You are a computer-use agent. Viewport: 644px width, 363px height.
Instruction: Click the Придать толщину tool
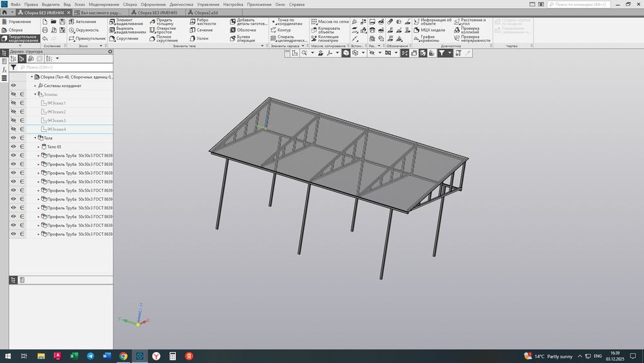pyautogui.click(x=161, y=21)
